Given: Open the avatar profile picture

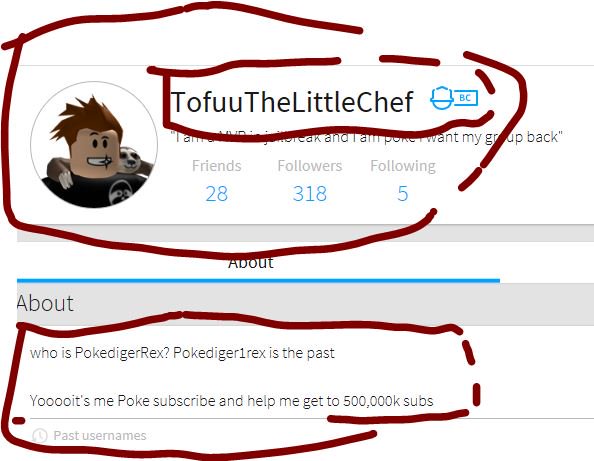Looking at the screenshot, I should click(94, 144).
